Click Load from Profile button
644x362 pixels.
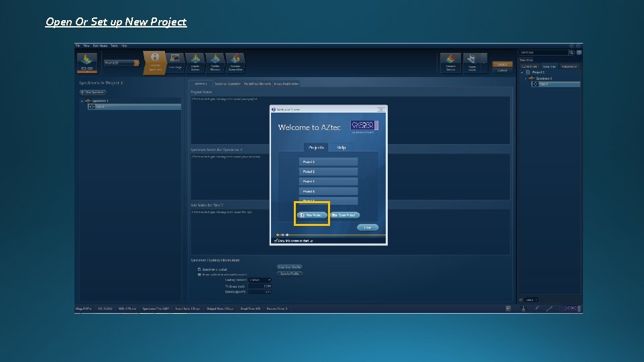290,267
